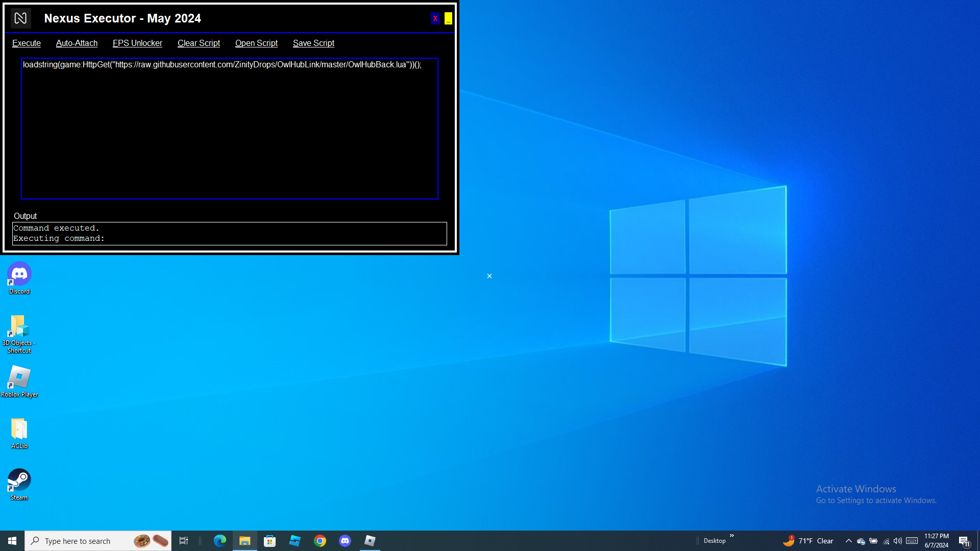980x551 pixels.
Task: Choose Open Script in menu bar
Action: tap(256, 43)
